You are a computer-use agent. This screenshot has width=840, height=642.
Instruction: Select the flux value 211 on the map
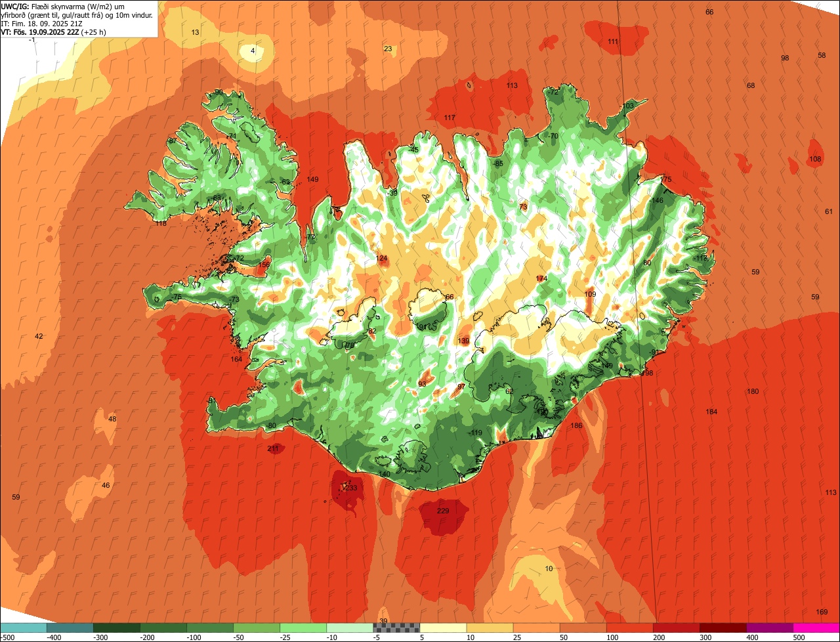(274, 448)
